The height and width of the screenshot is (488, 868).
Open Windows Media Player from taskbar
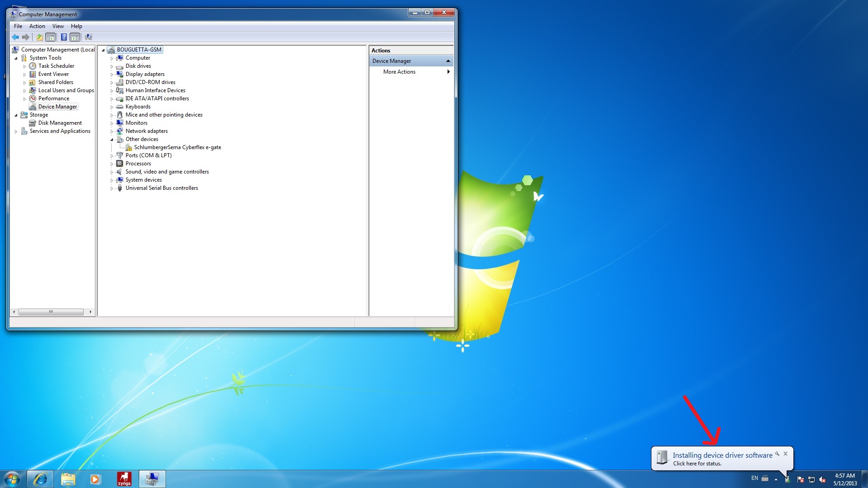pos(95,479)
